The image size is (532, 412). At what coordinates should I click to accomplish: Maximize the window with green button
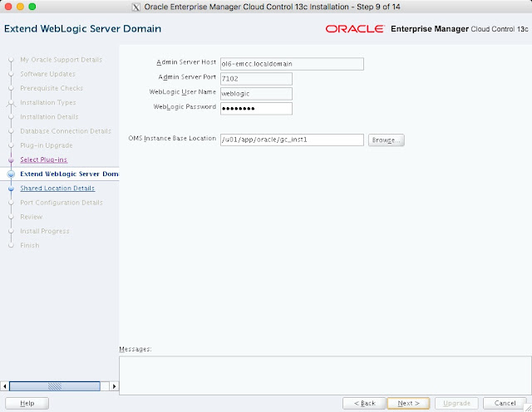point(32,7)
